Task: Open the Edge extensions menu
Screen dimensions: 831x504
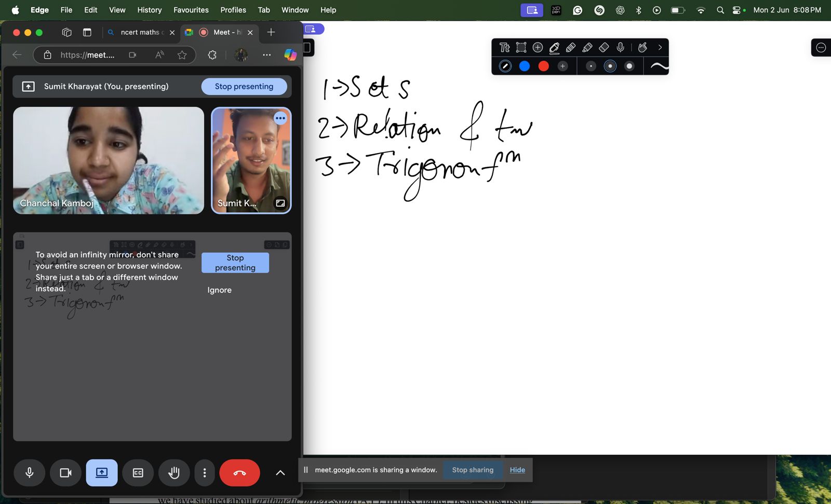Action: [x=212, y=55]
